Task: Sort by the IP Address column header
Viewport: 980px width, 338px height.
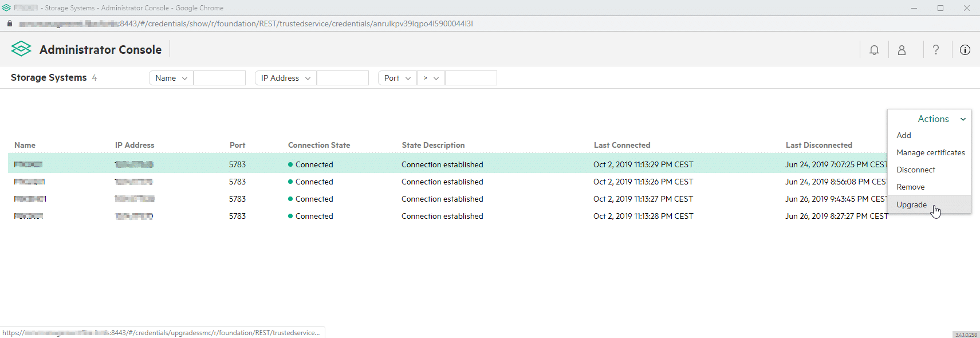Action: point(135,145)
